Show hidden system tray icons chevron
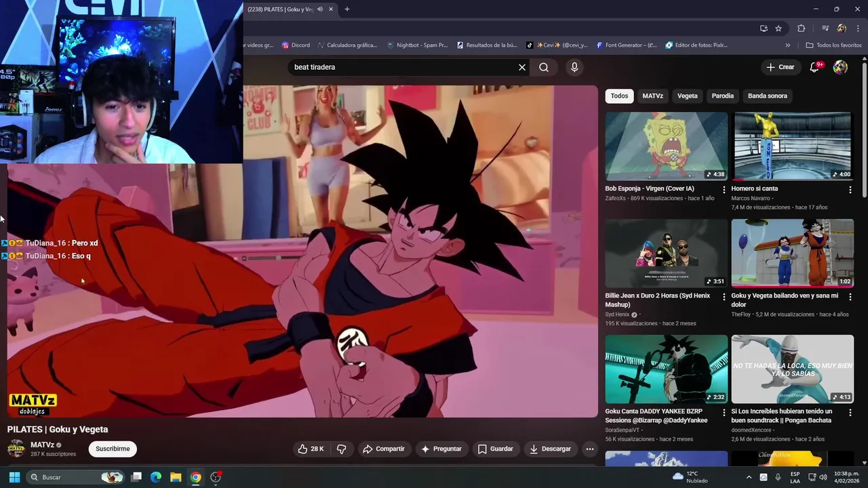 click(749, 477)
